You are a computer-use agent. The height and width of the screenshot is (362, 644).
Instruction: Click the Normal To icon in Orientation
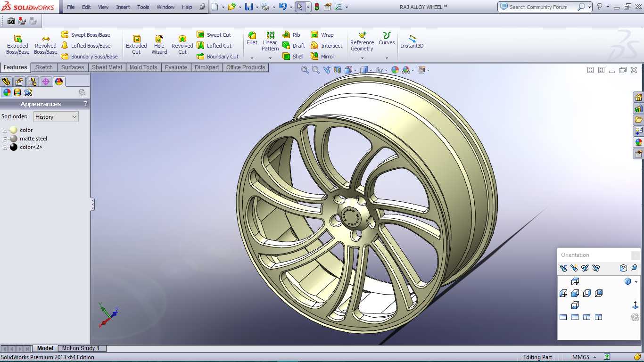pos(635,305)
